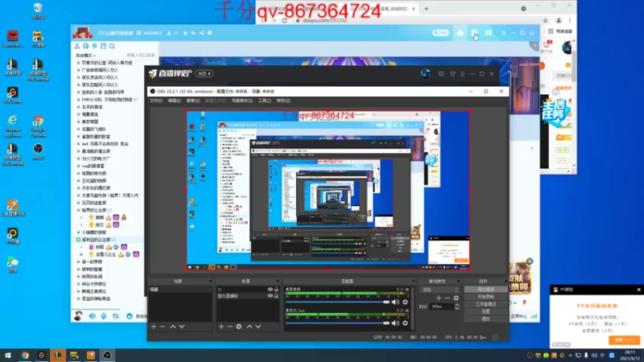Click the orange button in the YY游戏 popup

(625, 340)
